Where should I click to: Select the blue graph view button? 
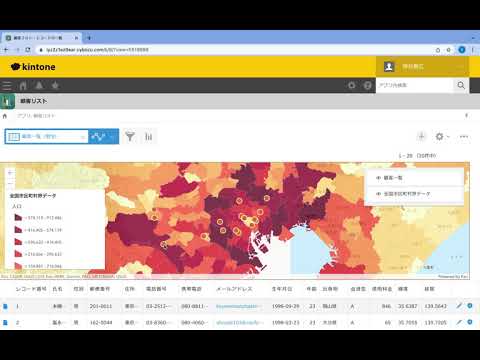click(98, 136)
